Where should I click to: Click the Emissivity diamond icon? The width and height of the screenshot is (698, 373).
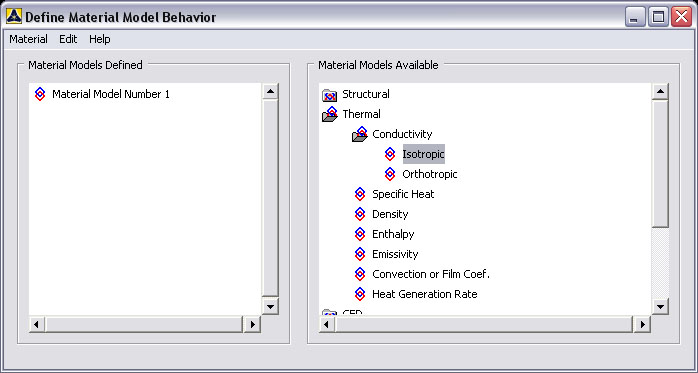(360, 254)
